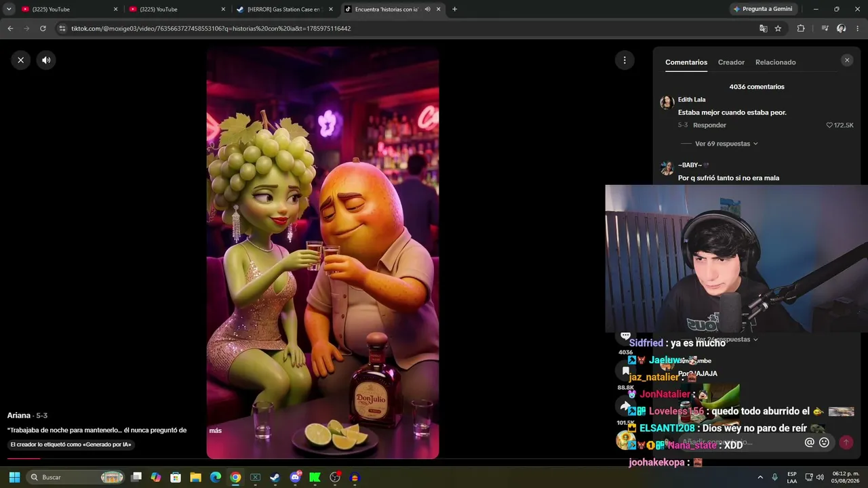This screenshot has height=488, width=868.
Task: Open OBS Studio from the taskbar
Action: 334,477
